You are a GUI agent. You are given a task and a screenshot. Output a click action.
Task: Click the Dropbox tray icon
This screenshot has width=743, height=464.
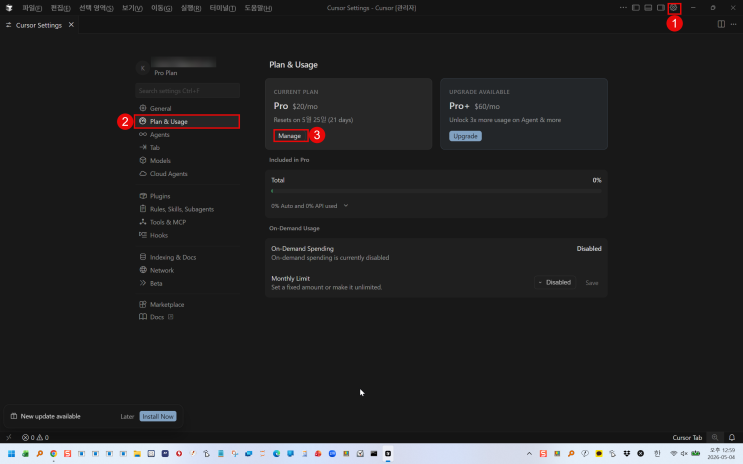point(626,454)
